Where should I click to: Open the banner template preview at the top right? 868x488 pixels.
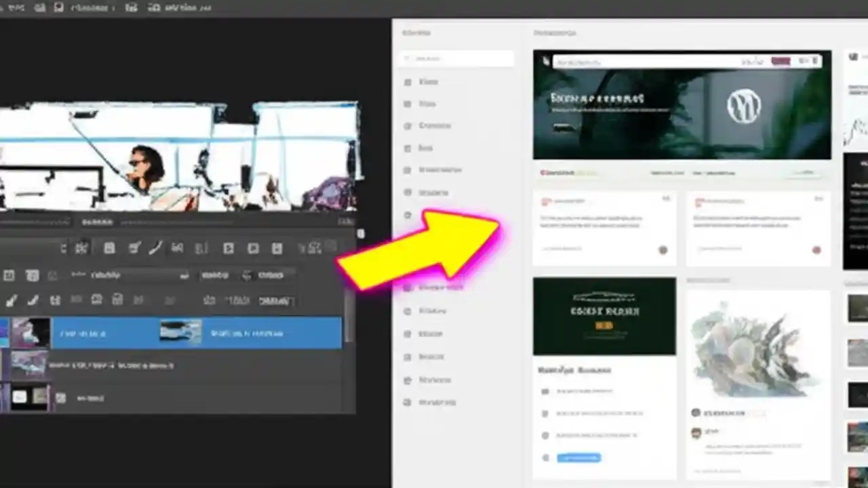pyautogui.click(x=682, y=105)
